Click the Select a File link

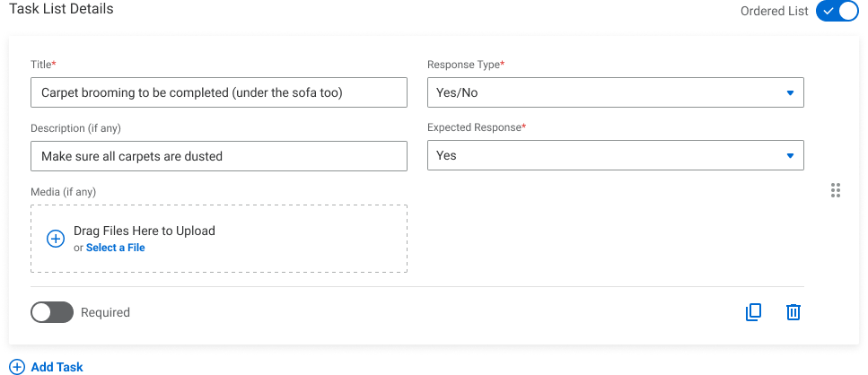pyautogui.click(x=115, y=248)
